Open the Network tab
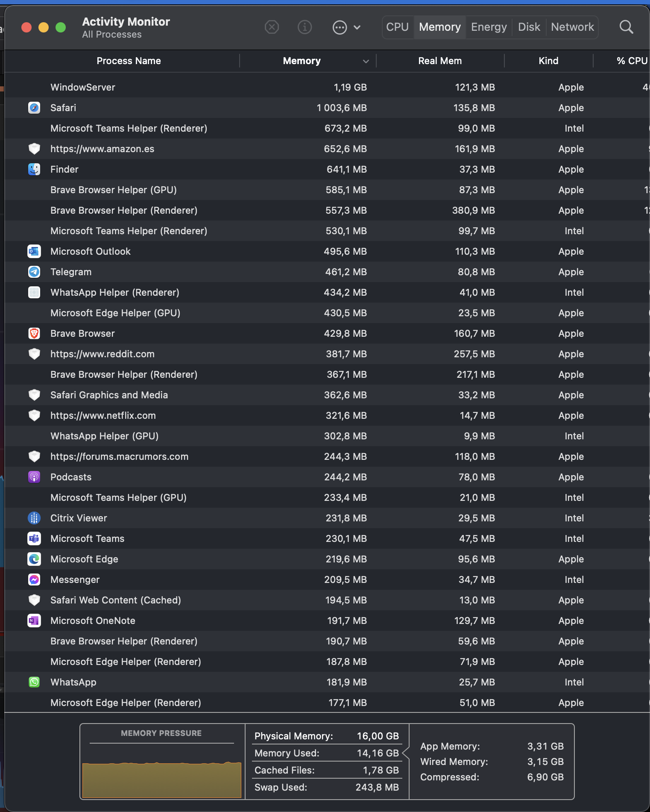Screen dimensions: 650x812 572,27
